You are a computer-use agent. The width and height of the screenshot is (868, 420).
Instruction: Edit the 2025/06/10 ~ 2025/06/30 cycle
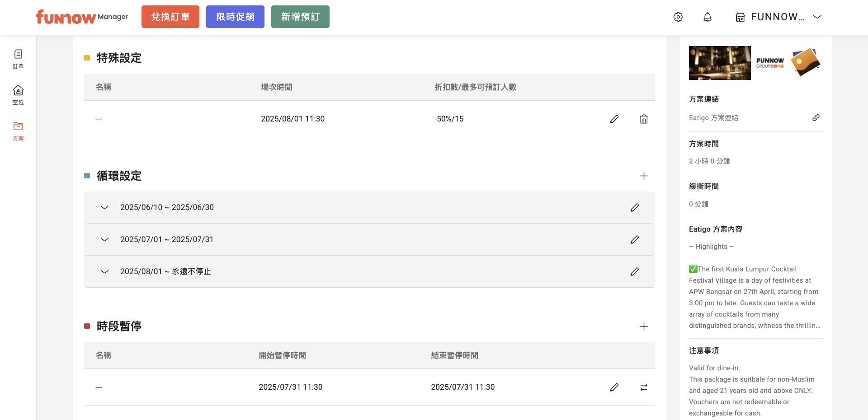pyautogui.click(x=635, y=208)
